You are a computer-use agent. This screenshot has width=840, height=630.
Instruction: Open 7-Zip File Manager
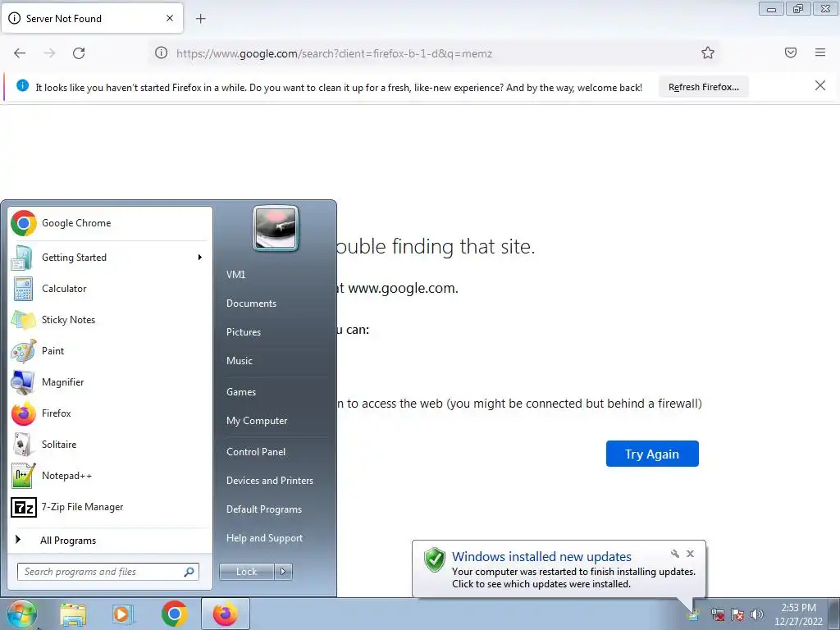point(110,507)
